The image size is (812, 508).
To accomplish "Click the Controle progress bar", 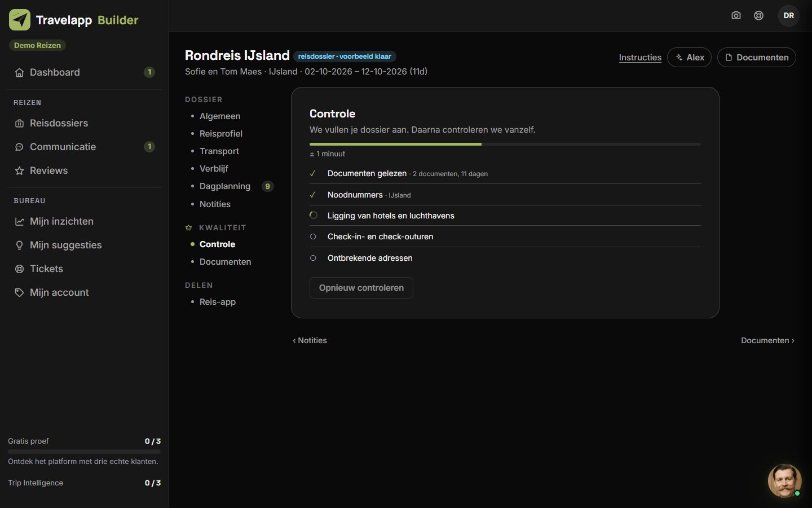I will [x=505, y=144].
